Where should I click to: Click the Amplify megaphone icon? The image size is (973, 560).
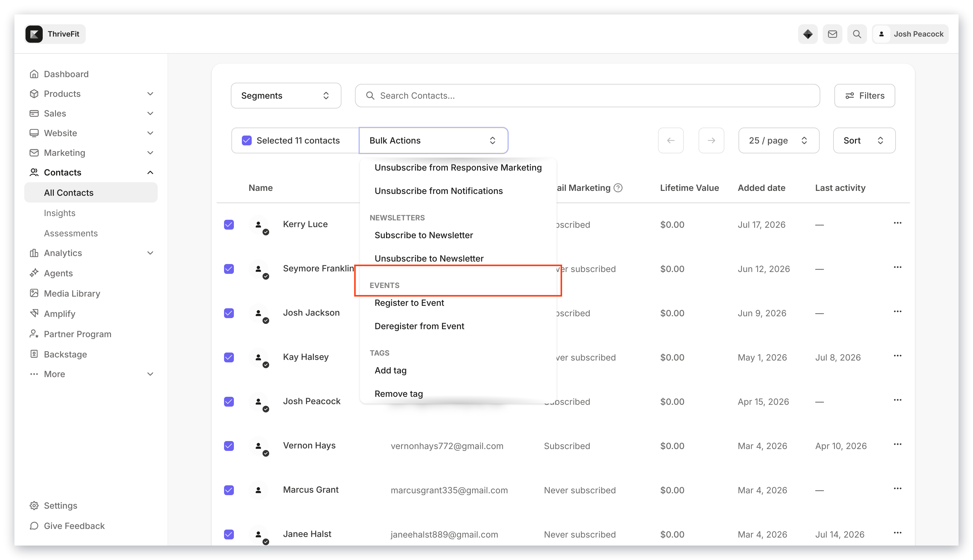[x=34, y=313]
